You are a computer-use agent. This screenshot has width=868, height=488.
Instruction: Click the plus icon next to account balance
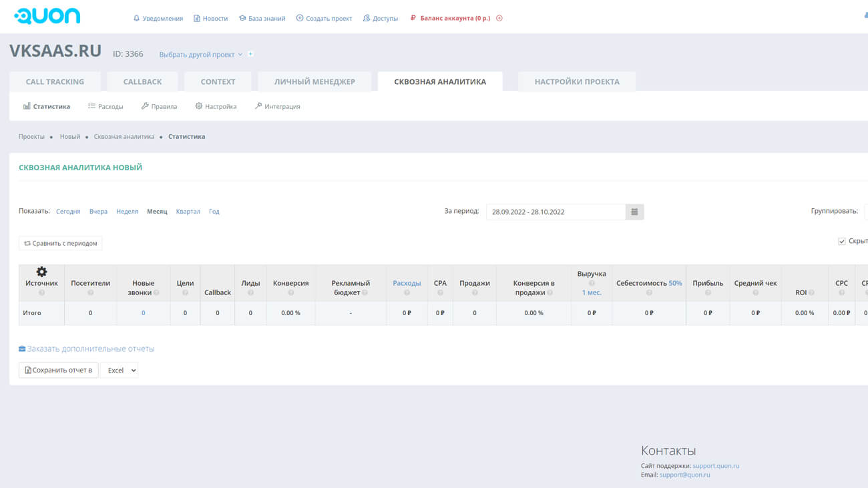click(x=499, y=18)
